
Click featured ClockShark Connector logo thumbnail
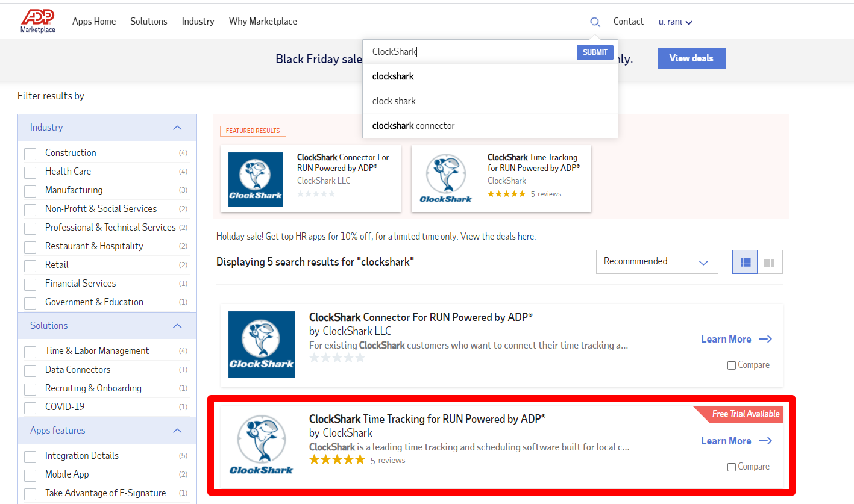(256, 179)
